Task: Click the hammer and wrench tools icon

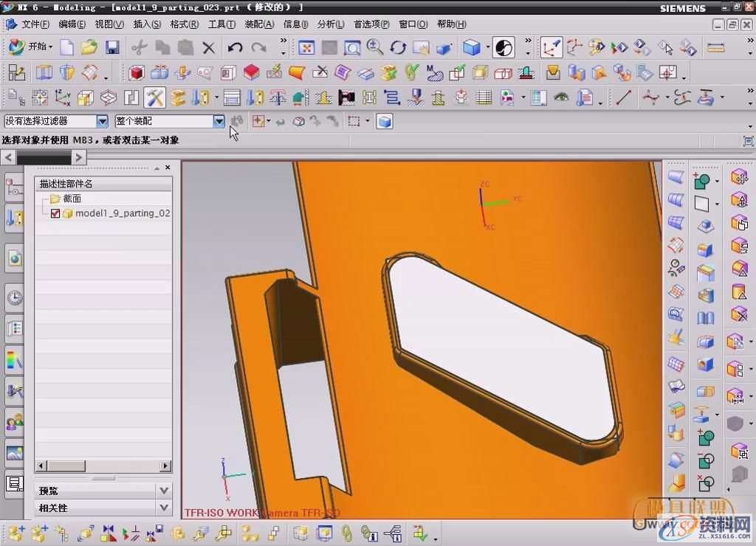Action: (x=154, y=97)
